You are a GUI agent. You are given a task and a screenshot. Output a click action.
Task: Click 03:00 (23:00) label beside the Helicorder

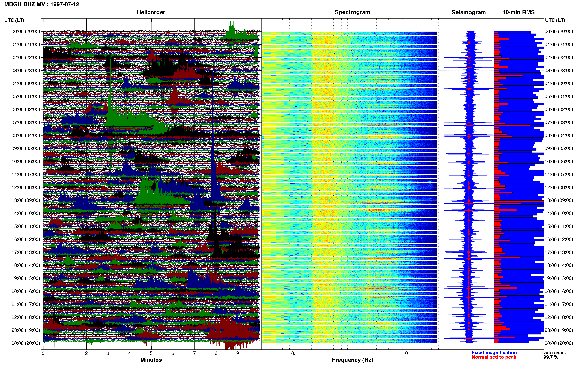pyautogui.click(x=26, y=71)
